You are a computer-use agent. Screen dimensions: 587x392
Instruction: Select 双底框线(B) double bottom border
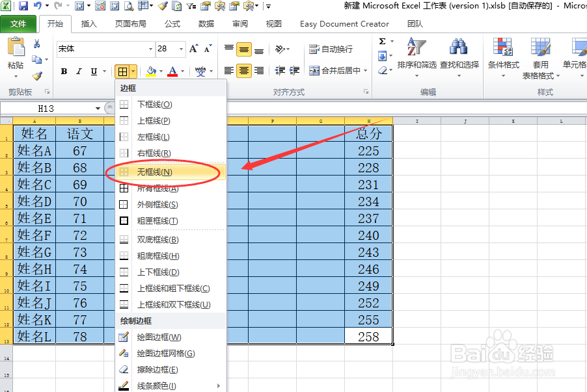(171, 240)
